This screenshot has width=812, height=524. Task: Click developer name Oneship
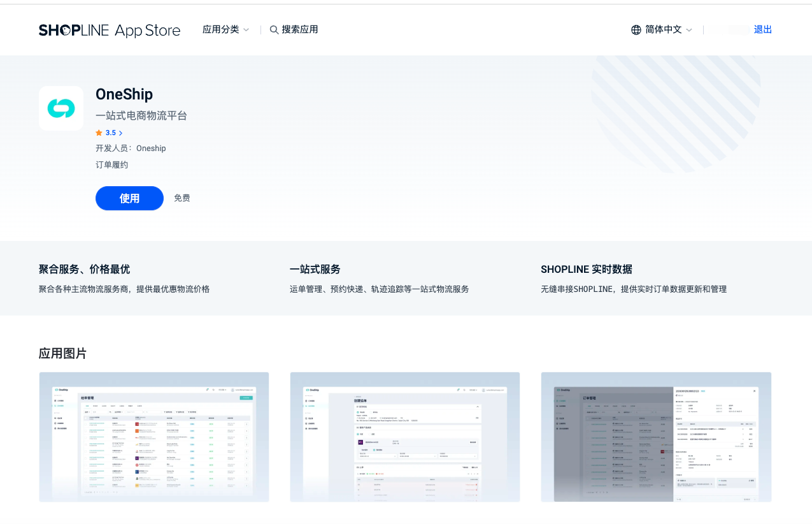point(151,149)
